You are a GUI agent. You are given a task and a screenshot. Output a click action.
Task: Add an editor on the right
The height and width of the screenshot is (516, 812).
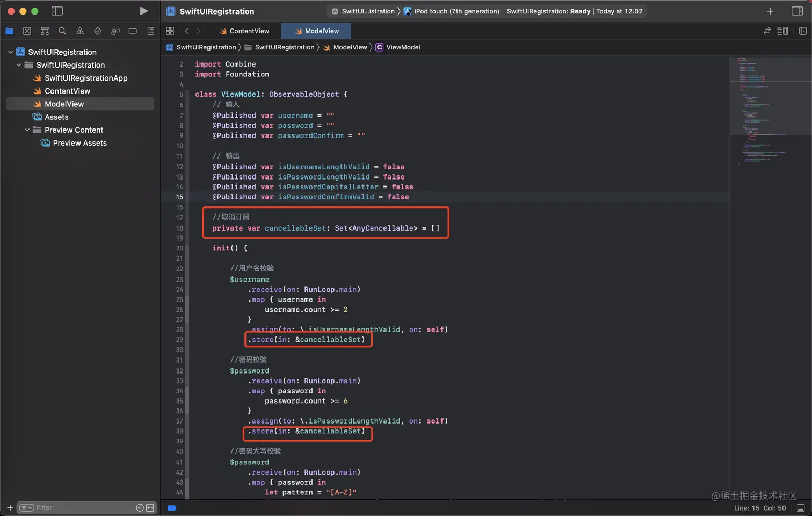[803, 31]
